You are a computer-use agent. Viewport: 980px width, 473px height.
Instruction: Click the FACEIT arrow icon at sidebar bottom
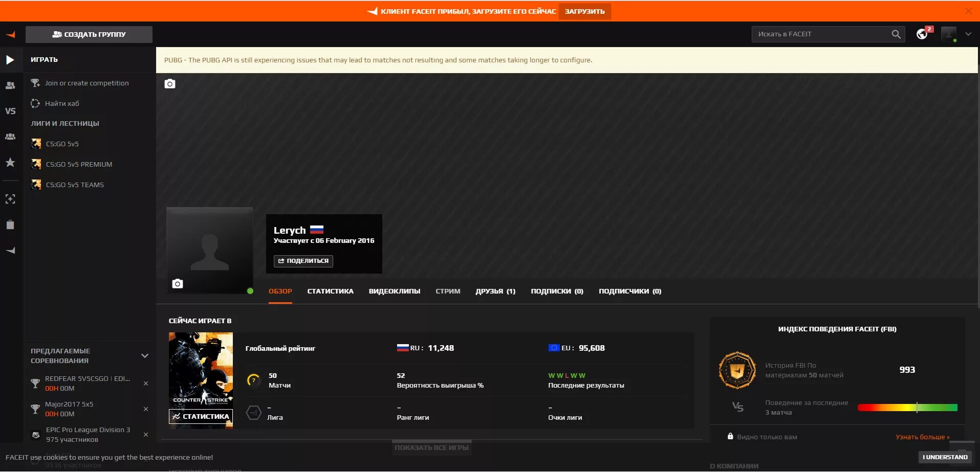pyautogui.click(x=10, y=250)
